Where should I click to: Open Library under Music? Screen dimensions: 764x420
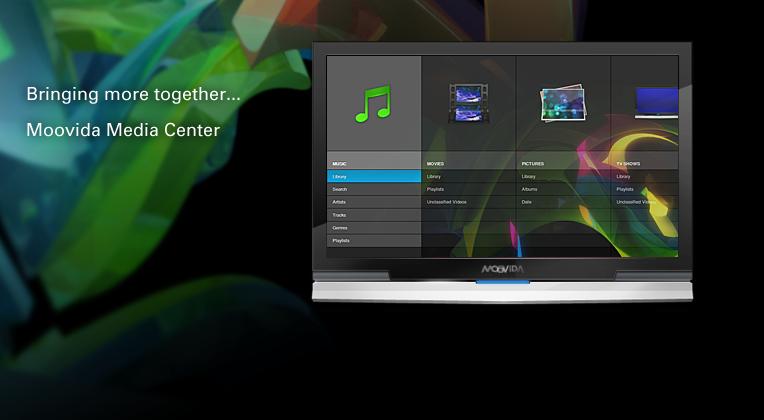pos(374,176)
